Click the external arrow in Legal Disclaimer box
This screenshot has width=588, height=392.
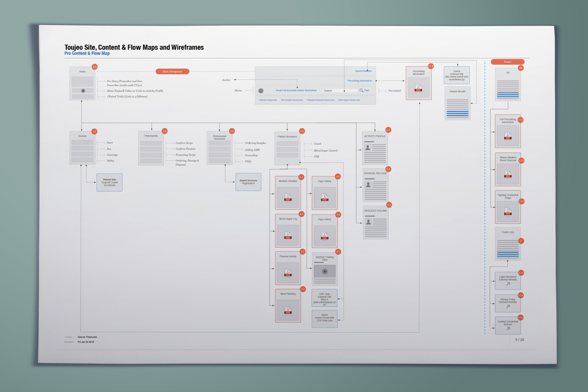point(508,284)
